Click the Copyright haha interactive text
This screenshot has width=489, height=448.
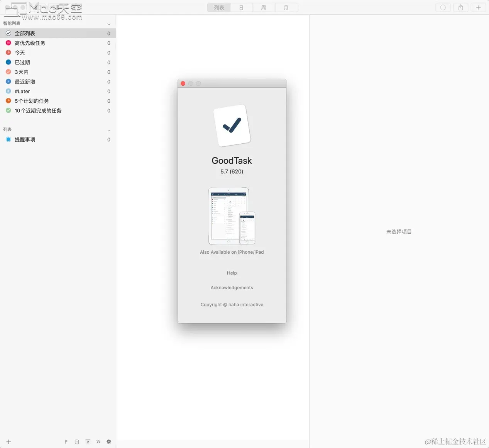[232, 305]
